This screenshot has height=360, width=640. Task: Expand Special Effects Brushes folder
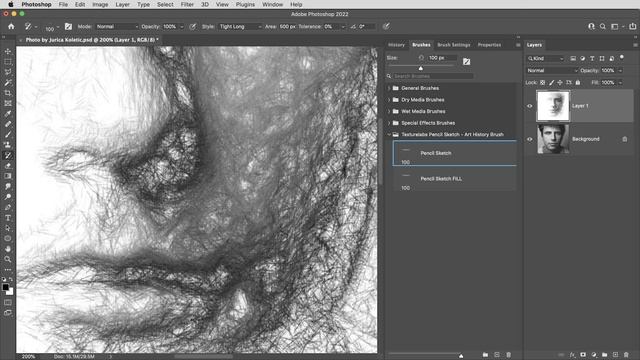(x=389, y=123)
